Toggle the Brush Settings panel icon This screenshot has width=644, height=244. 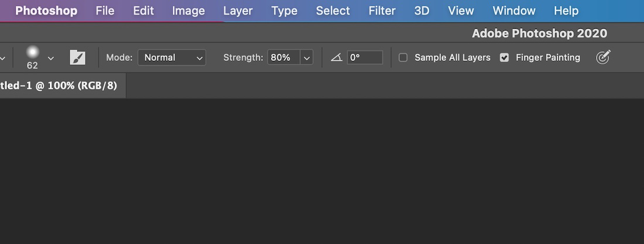78,57
